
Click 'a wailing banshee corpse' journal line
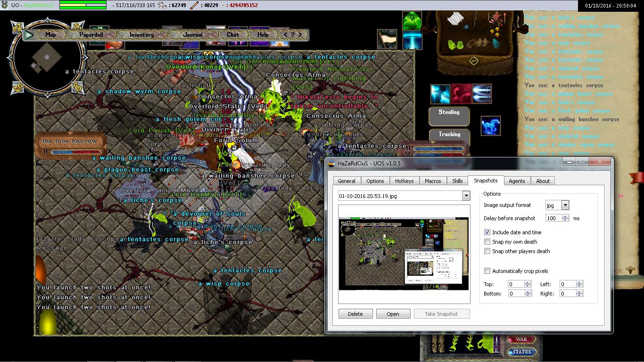pyautogui.click(x=572, y=120)
